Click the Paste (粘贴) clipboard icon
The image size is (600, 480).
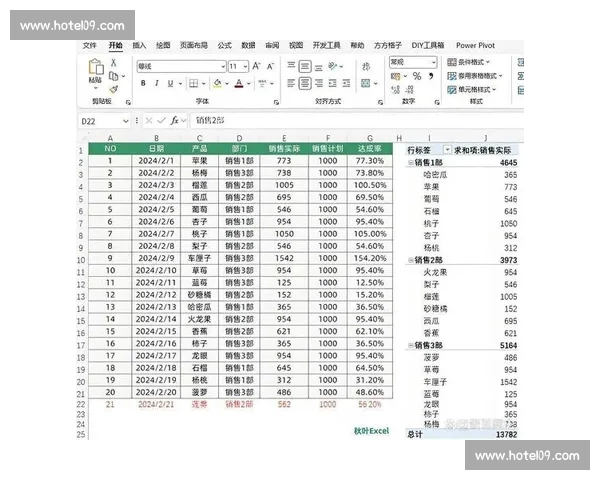point(96,67)
